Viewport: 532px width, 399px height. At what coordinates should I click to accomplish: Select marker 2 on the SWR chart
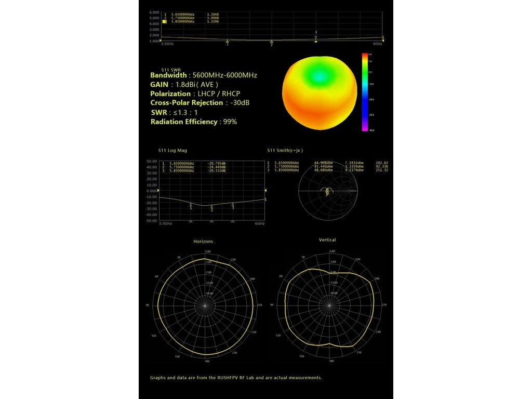pos(272,42)
